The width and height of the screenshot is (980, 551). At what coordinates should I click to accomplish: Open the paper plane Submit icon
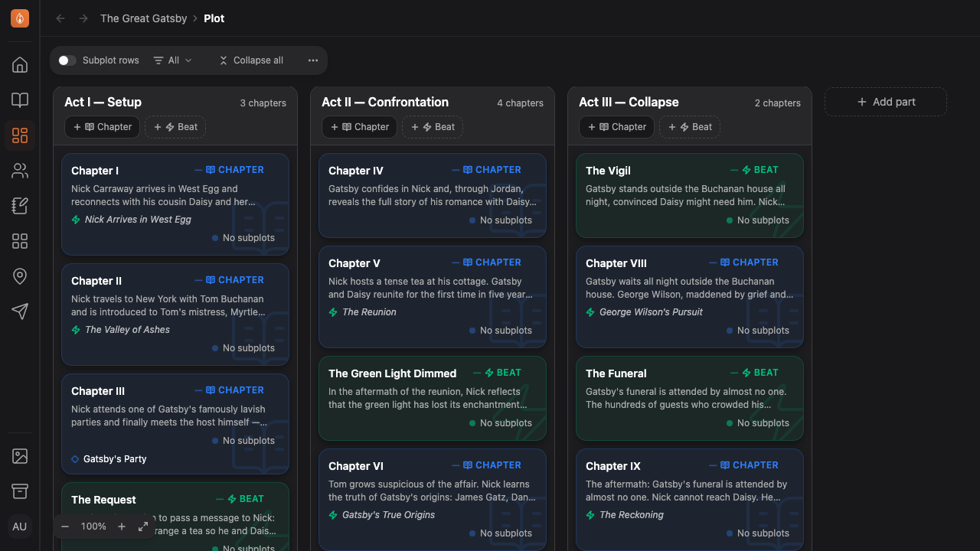click(x=20, y=311)
